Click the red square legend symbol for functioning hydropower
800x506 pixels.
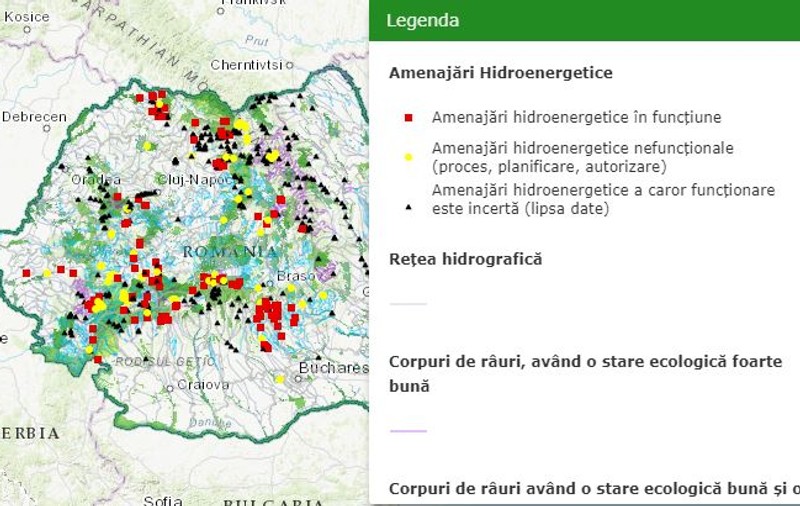pos(408,118)
